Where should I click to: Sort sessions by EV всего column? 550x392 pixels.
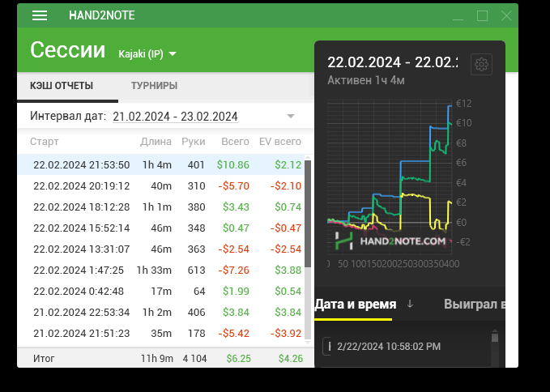click(x=280, y=142)
